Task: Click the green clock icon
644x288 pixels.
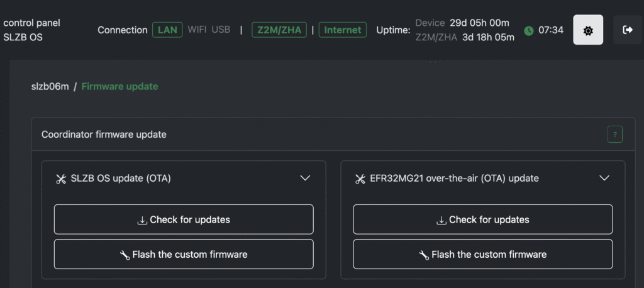Action: pos(529,30)
